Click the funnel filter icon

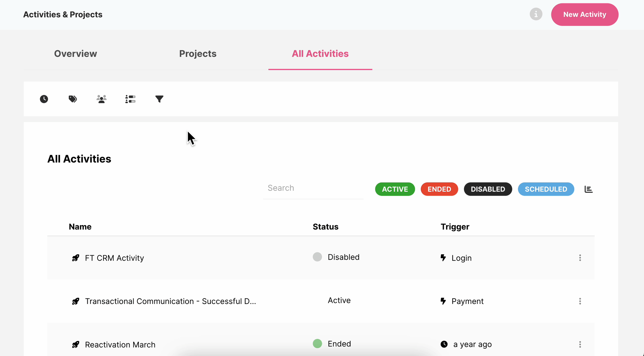coord(159,99)
